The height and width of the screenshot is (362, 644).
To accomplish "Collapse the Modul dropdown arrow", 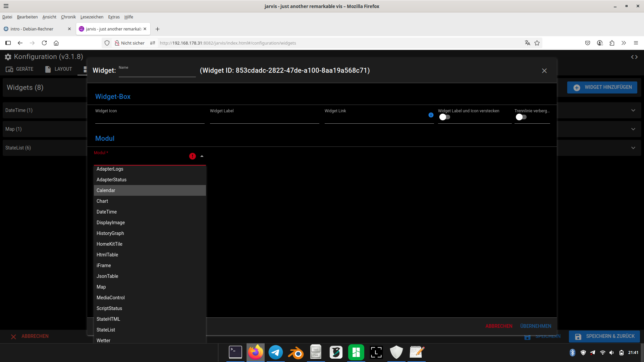I will 202,156.
